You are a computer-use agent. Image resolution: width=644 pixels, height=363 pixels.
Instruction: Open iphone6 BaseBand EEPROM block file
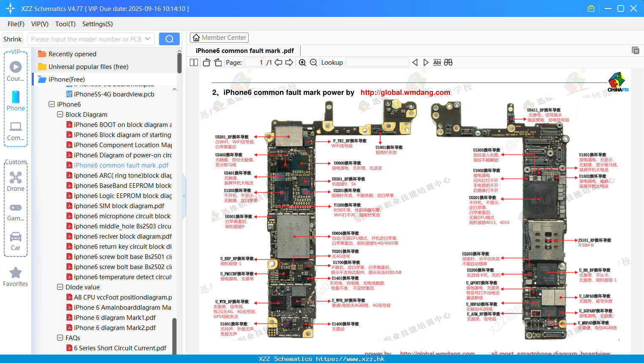tap(119, 186)
